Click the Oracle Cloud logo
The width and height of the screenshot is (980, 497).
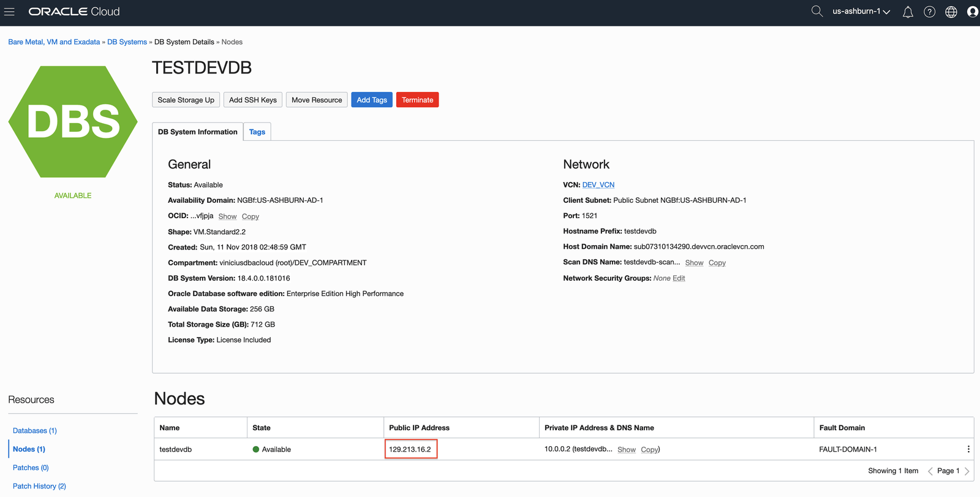(x=74, y=12)
